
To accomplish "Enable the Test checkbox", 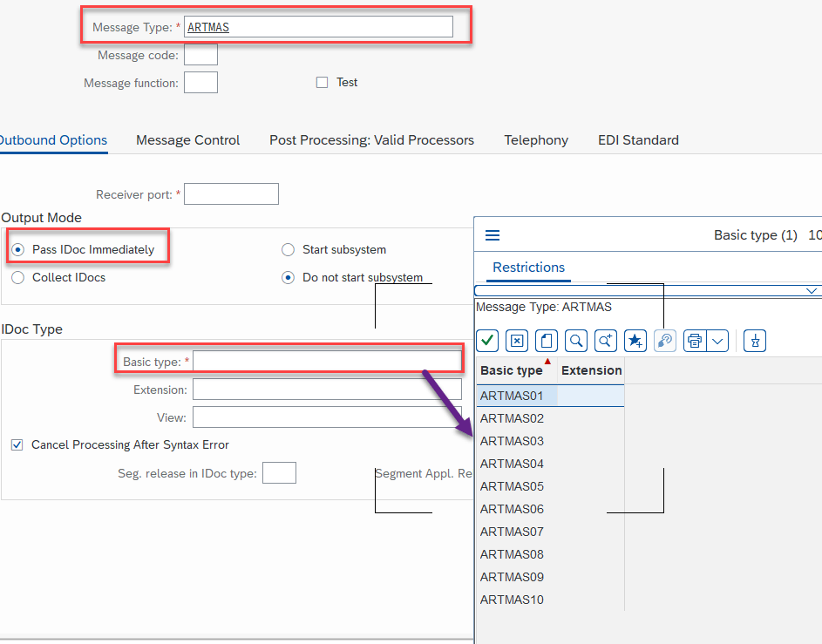I will (x=322, y=82).
